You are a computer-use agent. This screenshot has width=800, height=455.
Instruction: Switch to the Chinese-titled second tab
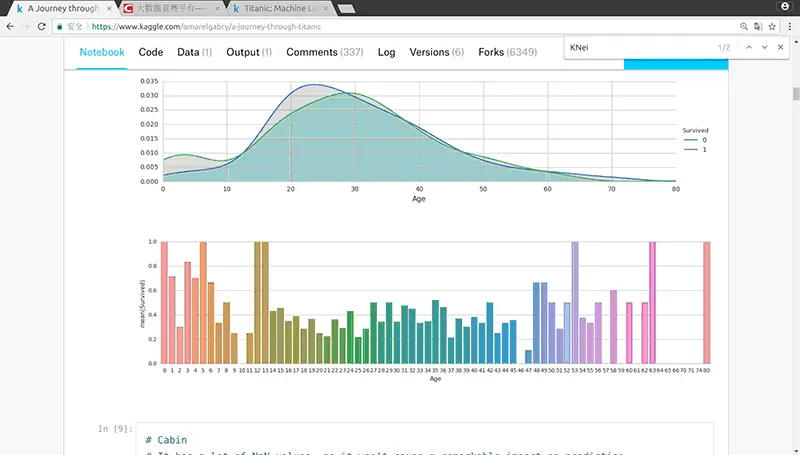click(172, 9)
